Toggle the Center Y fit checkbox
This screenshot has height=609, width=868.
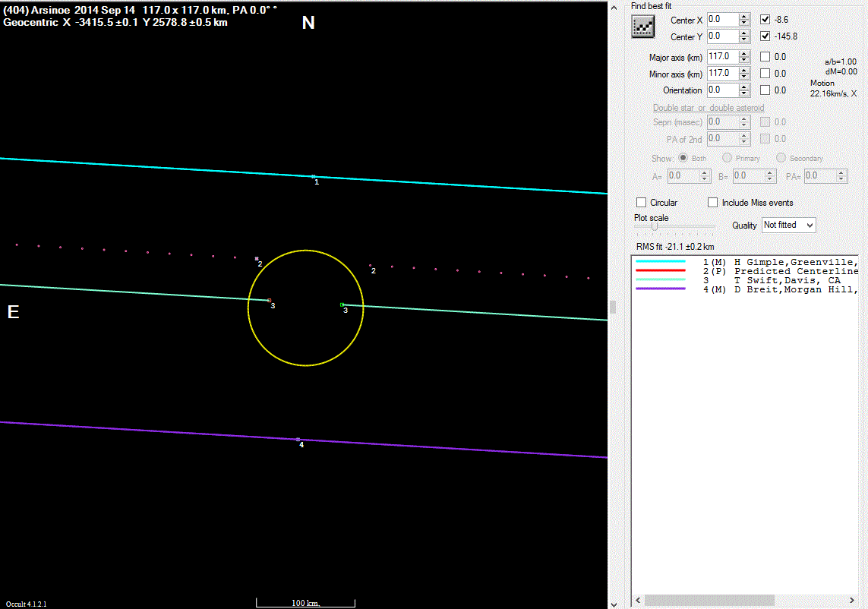pos(765,36)
